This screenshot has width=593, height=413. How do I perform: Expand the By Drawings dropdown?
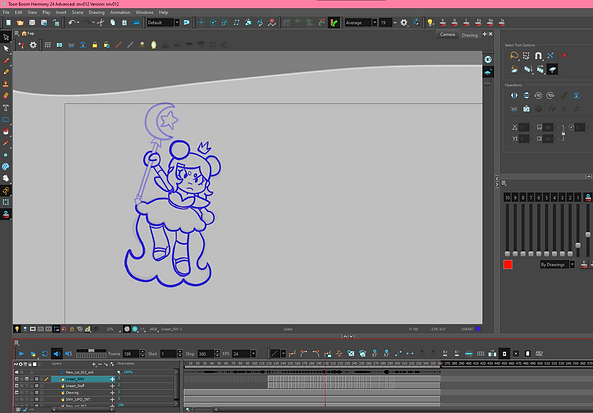click(x=557, y=264)
